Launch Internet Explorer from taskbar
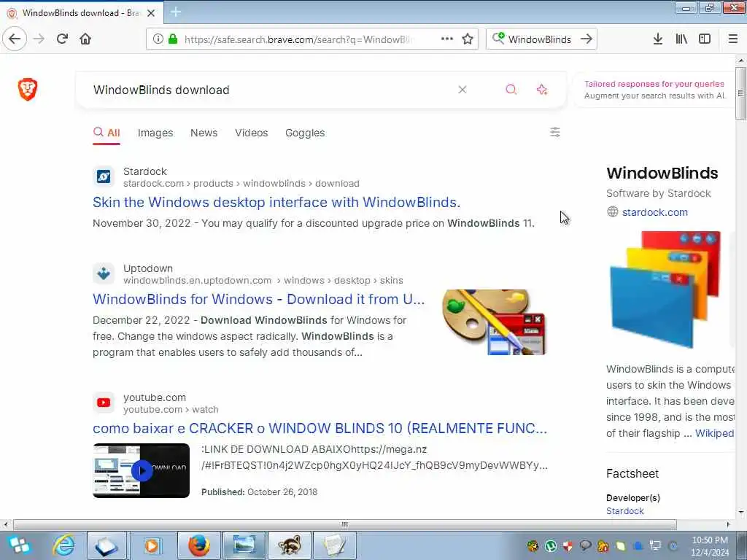Screen dimensions: 747x560 64,545
